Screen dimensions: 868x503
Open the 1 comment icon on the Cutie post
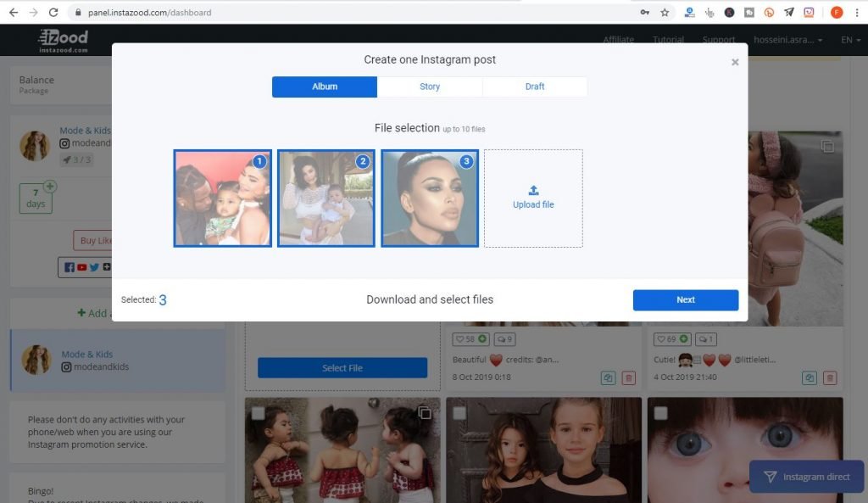pyautogui.click(x=704, y=339)
